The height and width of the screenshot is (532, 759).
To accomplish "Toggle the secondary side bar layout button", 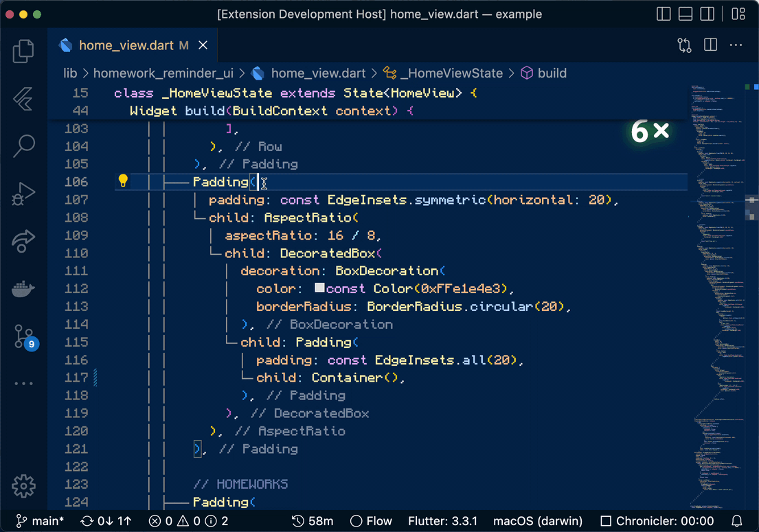I will pyautogui.click(x=707, y=14).
